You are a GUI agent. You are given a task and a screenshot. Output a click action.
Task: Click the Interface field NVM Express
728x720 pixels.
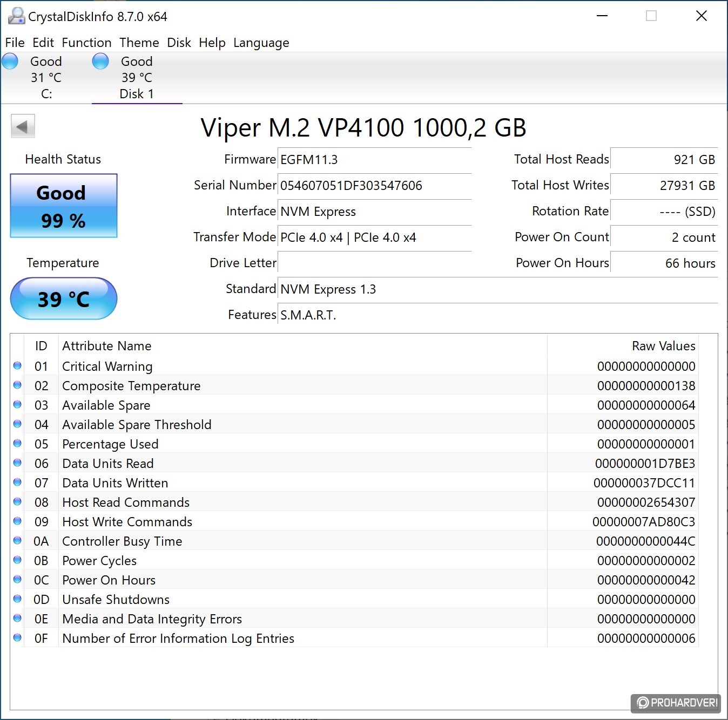point(374,212)
